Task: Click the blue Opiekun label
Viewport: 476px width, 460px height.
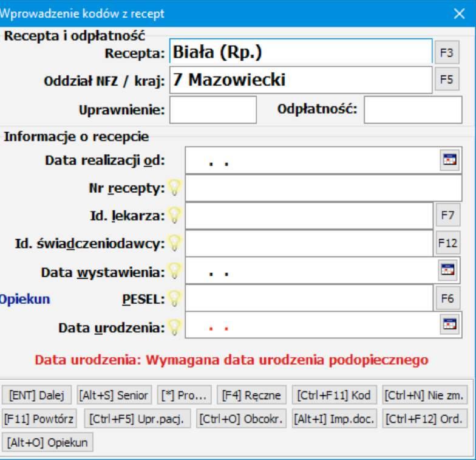Action: pos(25,299)
